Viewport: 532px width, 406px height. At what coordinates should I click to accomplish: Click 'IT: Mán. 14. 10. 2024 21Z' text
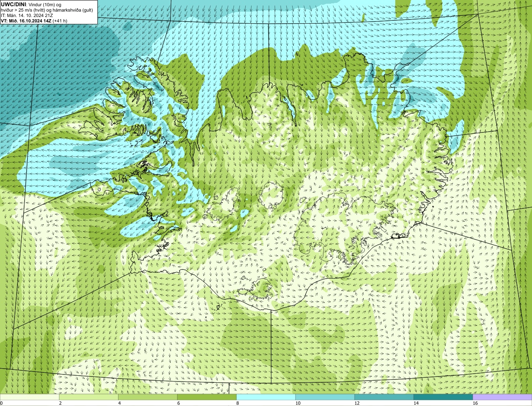click(27, 15)
